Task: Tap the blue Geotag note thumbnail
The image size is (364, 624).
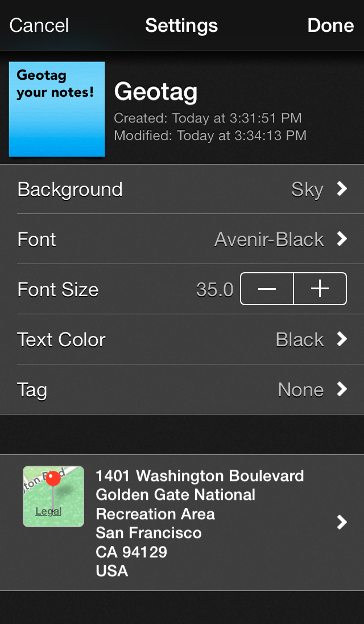Action: pos(57,109)
